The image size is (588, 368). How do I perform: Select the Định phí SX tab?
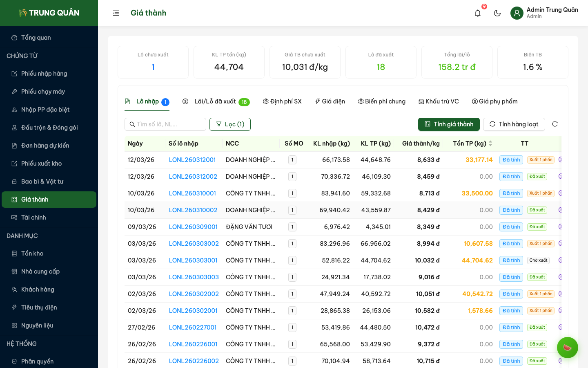tap(282, 101)
